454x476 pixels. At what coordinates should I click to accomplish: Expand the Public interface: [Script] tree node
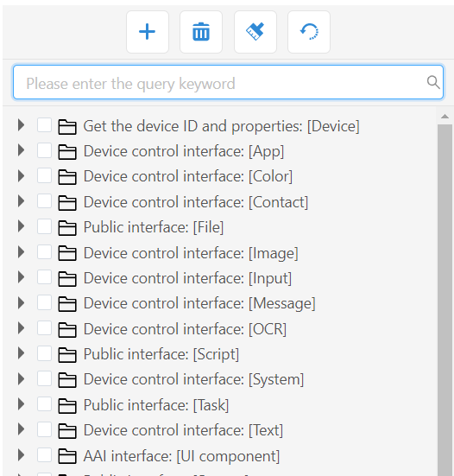[21, 353]
